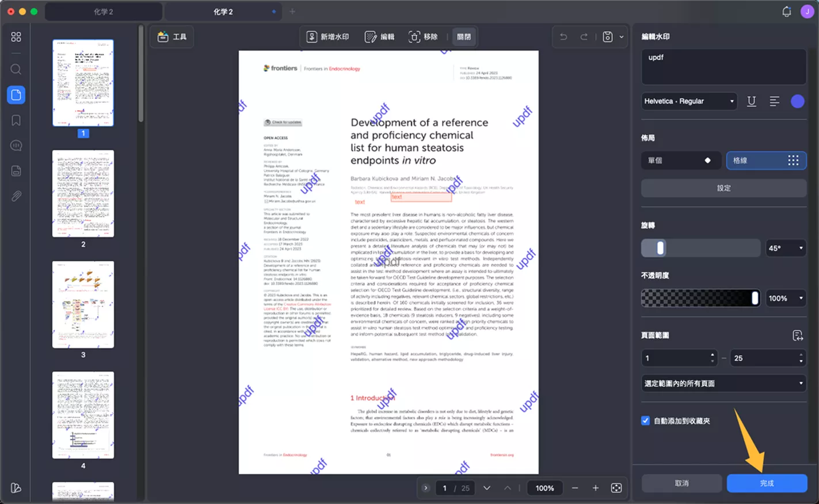
Task: Expand the save options arrow
Action: 622,37
